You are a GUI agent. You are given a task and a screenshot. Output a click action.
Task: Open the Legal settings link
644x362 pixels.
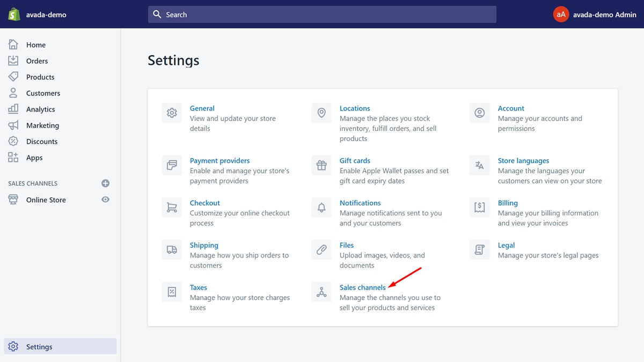506,245
